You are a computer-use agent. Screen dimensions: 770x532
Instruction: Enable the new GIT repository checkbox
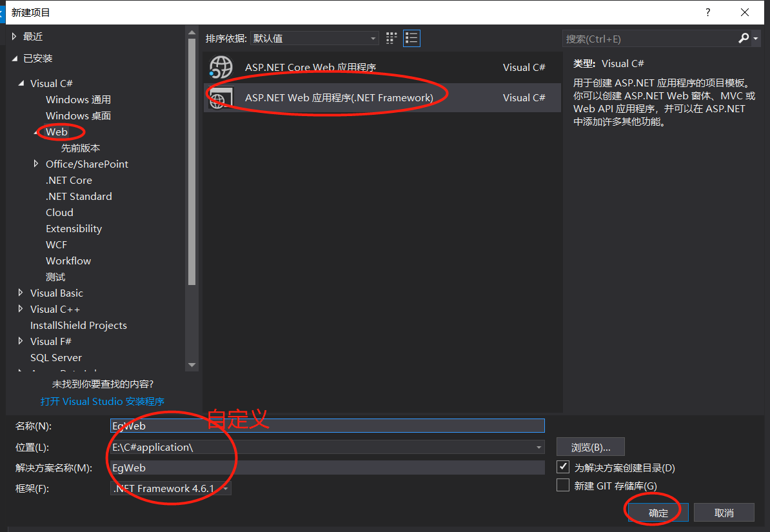coord(563,485)
